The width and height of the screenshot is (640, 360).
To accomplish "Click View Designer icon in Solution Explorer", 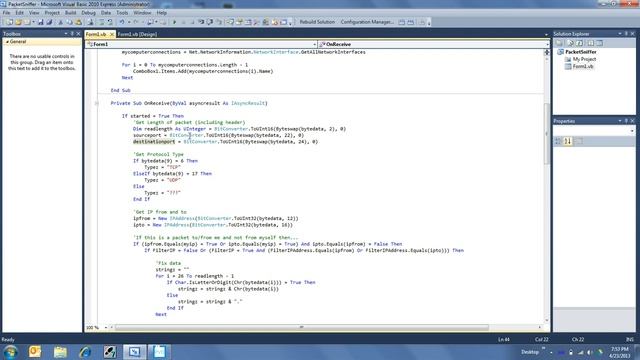I will [x=600, y=43].
